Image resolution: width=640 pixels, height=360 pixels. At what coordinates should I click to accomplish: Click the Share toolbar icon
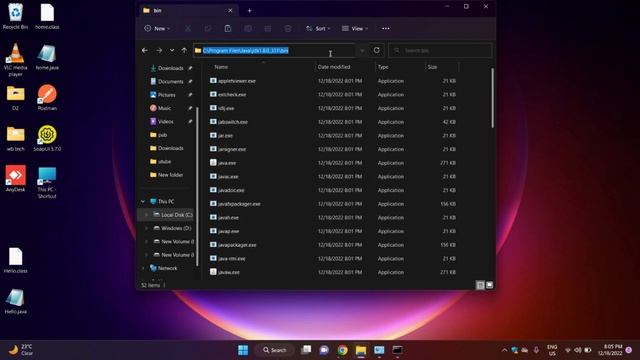[268, 29]
